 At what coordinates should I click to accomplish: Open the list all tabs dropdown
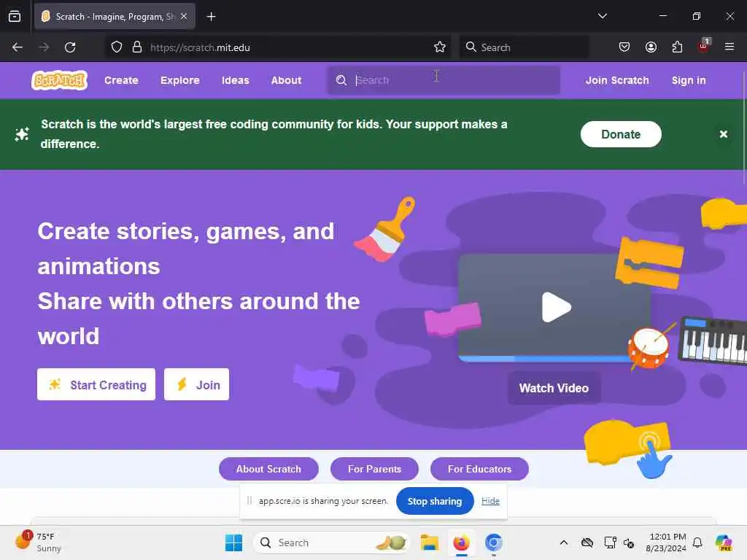pos(602,16)
